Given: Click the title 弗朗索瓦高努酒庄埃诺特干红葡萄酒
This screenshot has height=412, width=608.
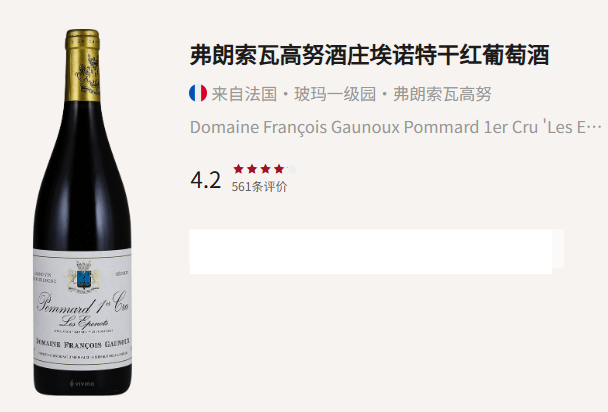Looking at the screenshot, I should click(370, 55).
